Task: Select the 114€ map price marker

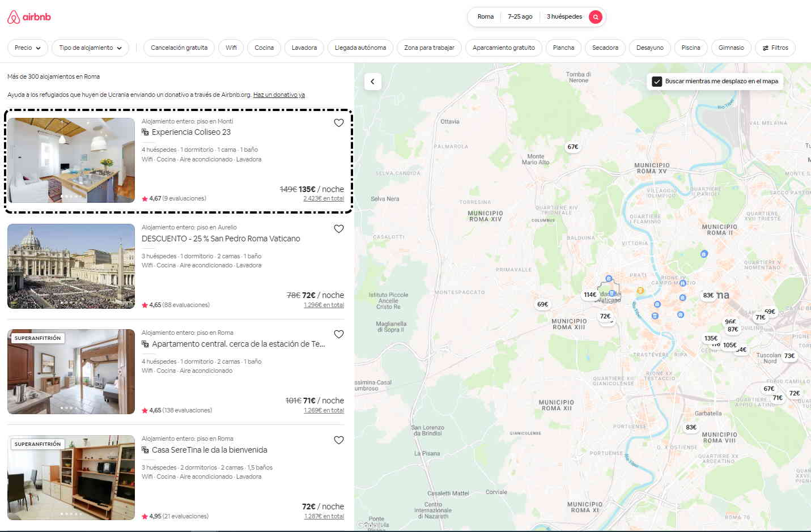Action: click(590, 295)
